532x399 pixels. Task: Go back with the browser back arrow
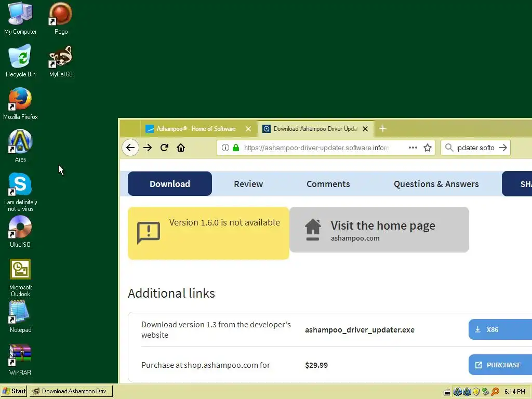tap(130, 148)
